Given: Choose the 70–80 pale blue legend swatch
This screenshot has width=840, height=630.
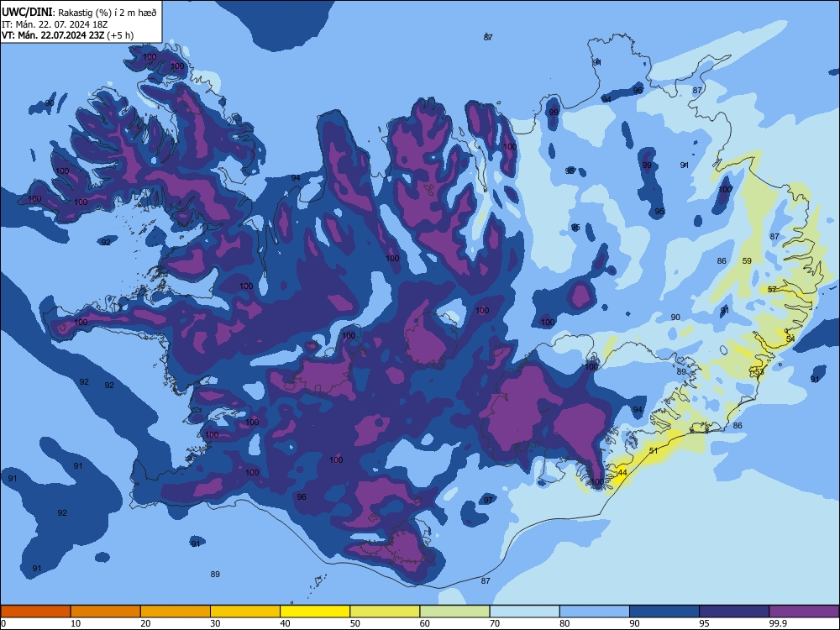Looking at the screenshot, I should 525,612.
